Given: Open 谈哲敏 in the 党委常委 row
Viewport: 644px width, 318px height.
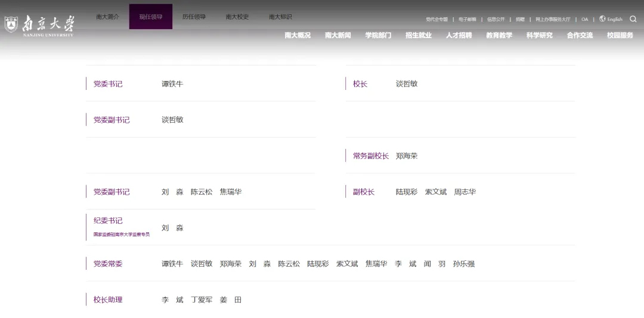Looking at the screenshot, I should 202,264.
